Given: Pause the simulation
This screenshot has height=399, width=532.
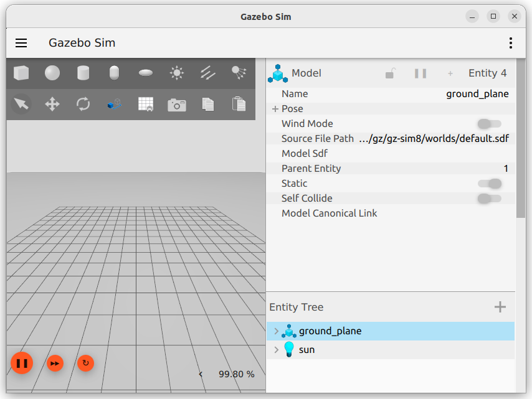Looking at the screenshot, I should 22,363.
